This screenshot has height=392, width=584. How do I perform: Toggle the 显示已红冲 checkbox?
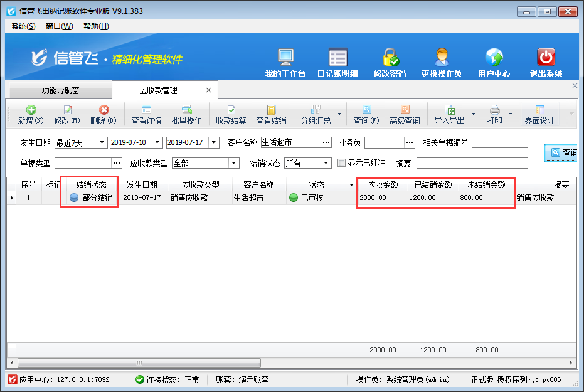[342, 163]
